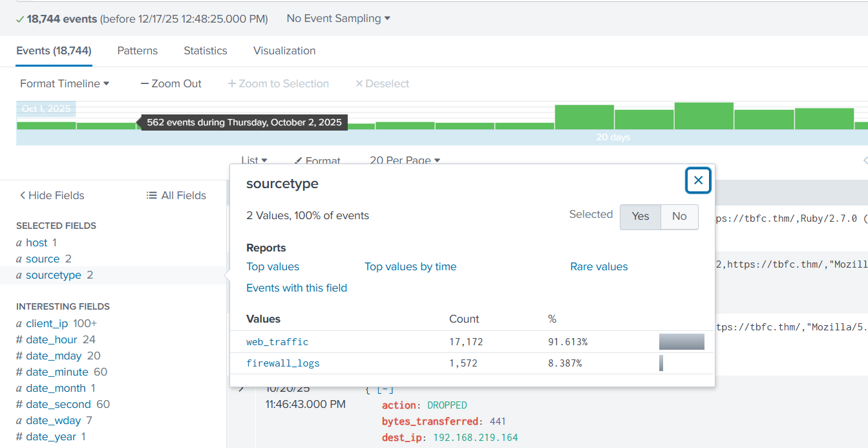Expand the event row chevron
The height and width of the screenshot is (448, 868).
[241, 389]
